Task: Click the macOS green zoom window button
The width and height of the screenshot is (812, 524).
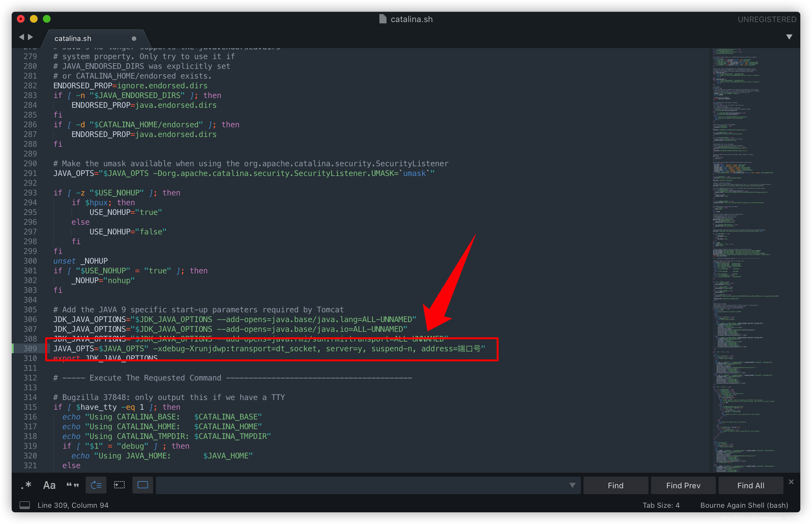Action: [47, 19]
